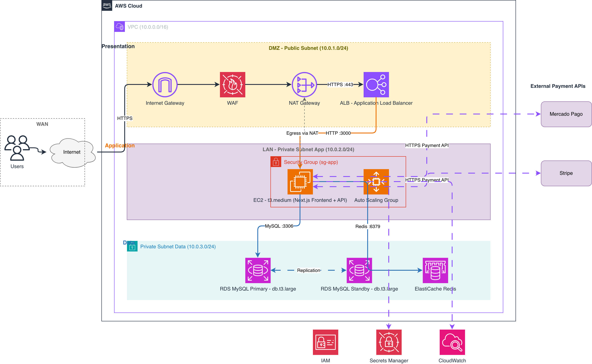The height and width of the screenshot is (364, 592).
Task: Select the 'MySQL :3306' edge label
Action: click(x=279, y=226)
